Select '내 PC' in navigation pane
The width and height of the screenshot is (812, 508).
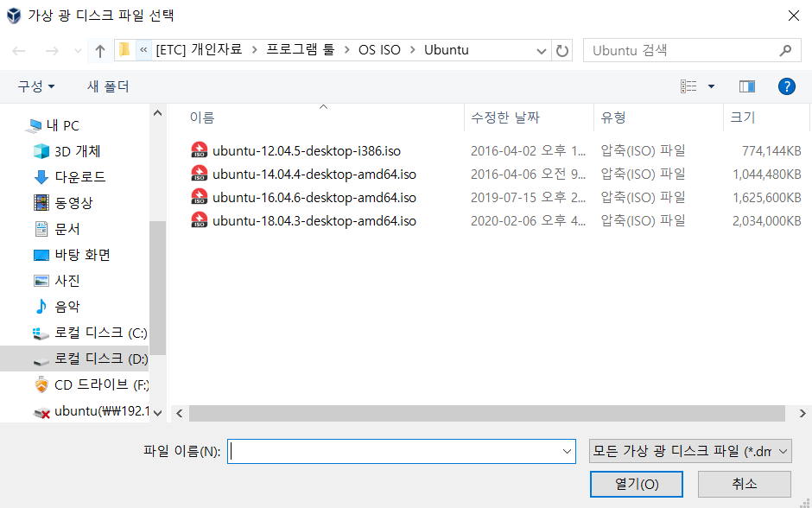click(x=63, y=125)
